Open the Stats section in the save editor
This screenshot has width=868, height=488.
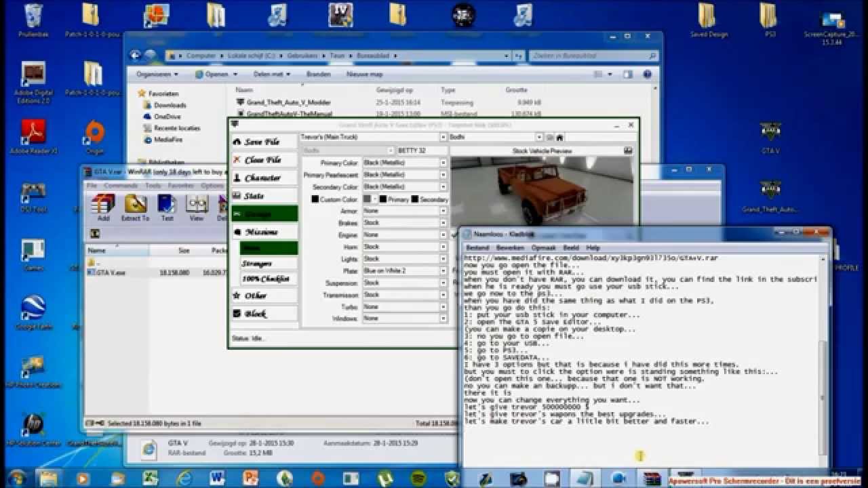(x=264, y=196)
